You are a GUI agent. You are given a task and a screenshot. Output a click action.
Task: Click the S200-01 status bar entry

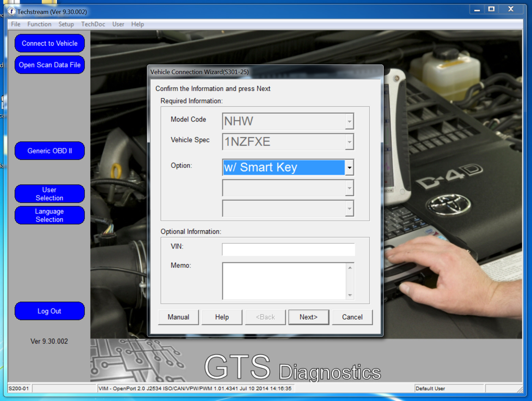(x=19, y=388)
